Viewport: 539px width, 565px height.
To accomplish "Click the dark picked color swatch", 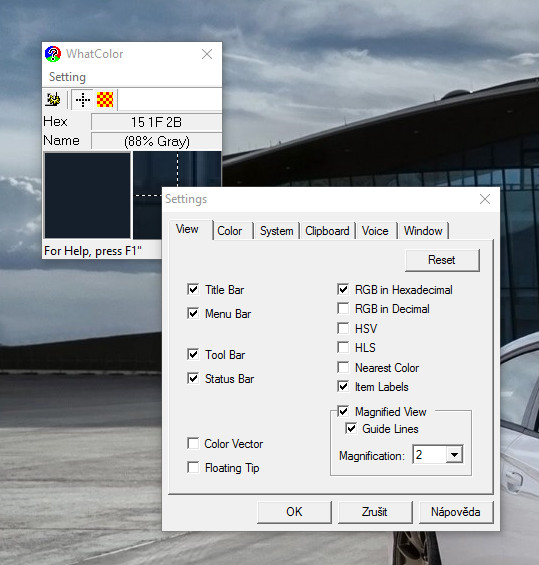I will (x=87, y=195).
